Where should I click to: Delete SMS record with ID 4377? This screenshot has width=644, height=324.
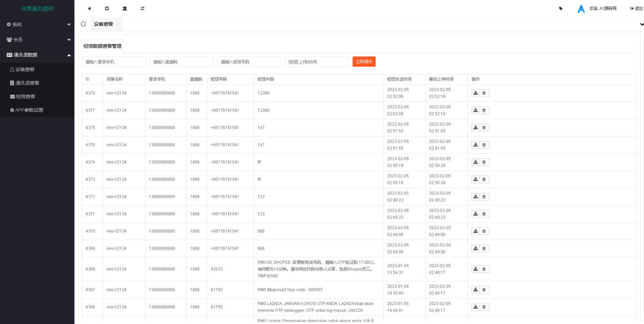coord(484,110)
